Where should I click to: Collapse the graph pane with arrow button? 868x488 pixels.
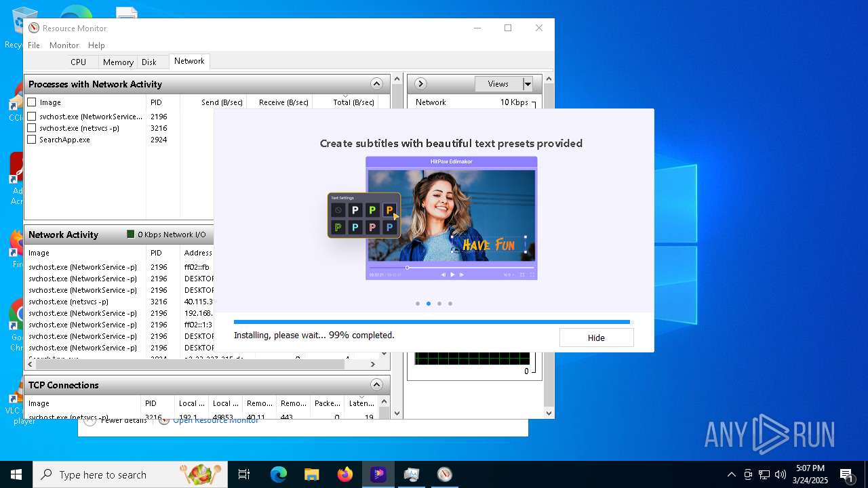(x=420, y=84)
